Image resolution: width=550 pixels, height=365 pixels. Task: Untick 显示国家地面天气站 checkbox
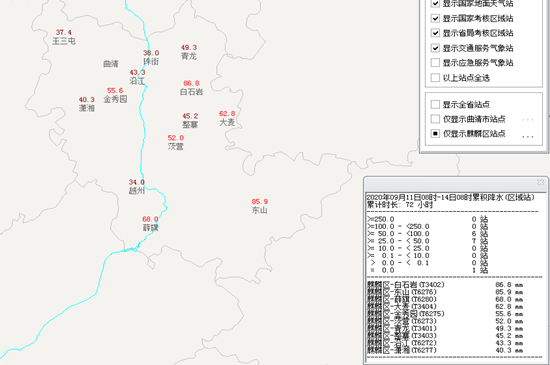pyautogui.click(x=435, y=4)
